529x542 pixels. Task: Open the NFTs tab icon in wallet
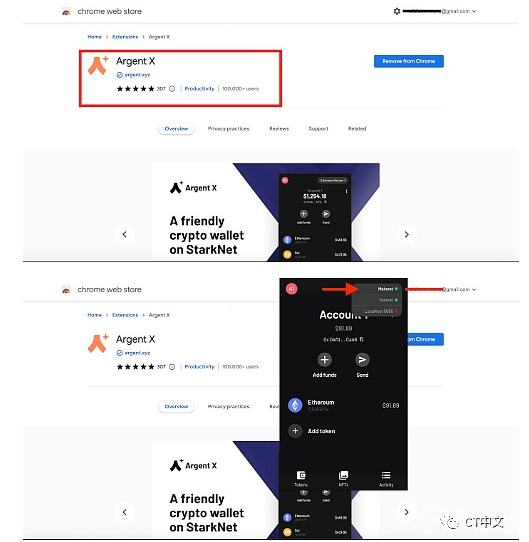pos(343,475)
